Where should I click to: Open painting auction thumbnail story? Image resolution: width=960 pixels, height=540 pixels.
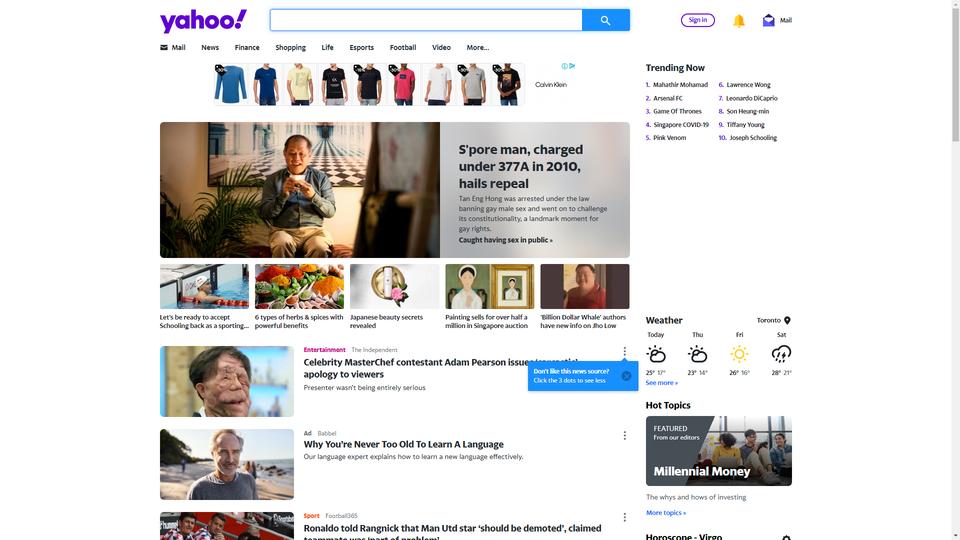point(490,287)
